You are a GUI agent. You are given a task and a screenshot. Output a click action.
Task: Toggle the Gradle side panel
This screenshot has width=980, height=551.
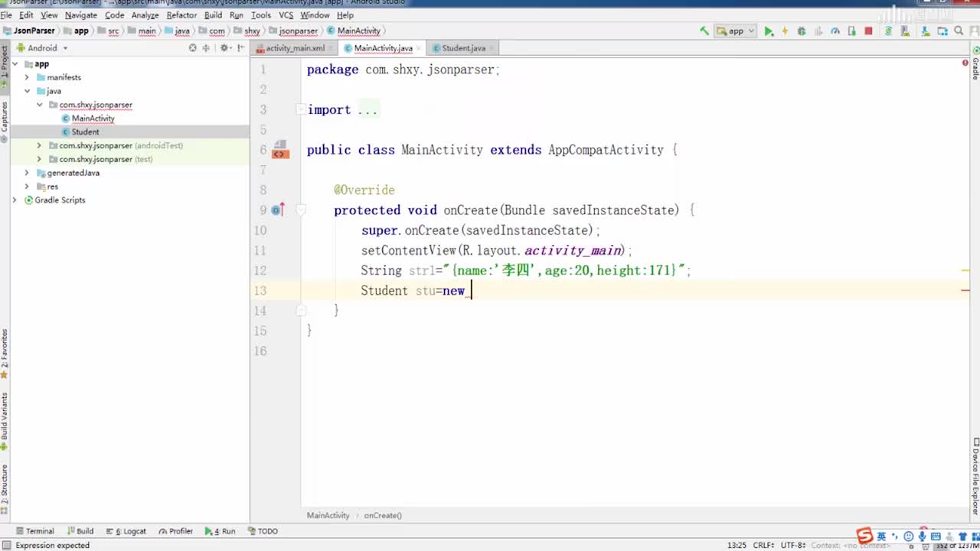975,63
